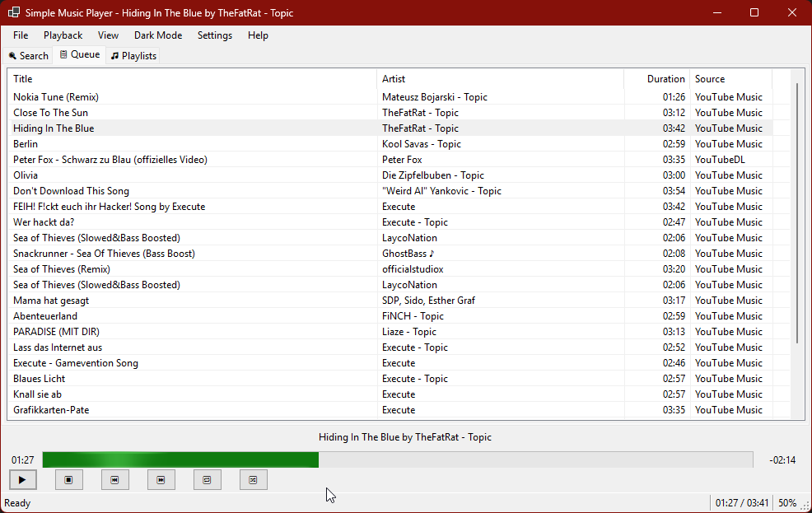Screen dimensions: 812x513
Task: Click the window resize grip corner
Action: click(x=805, y=506)
